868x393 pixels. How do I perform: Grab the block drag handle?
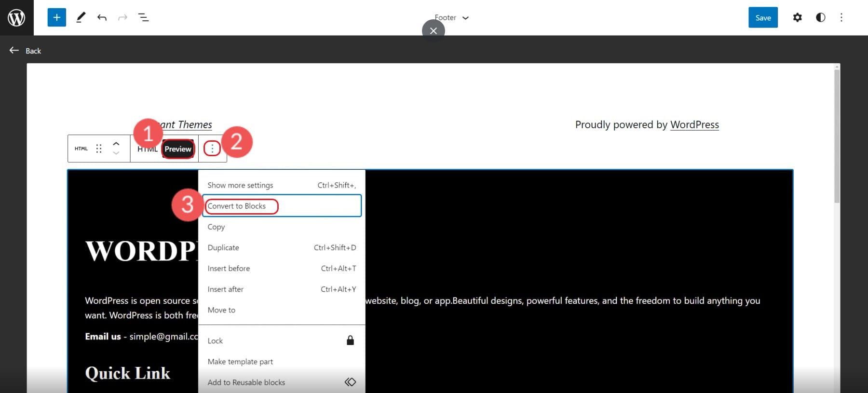click(98, 149)
